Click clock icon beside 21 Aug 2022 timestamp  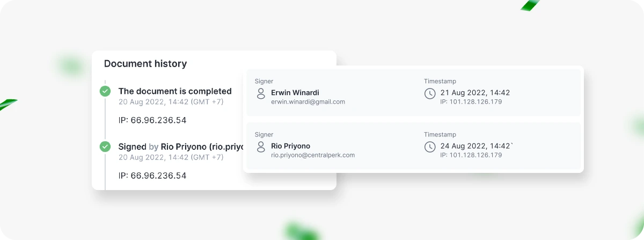coord(430,94)
